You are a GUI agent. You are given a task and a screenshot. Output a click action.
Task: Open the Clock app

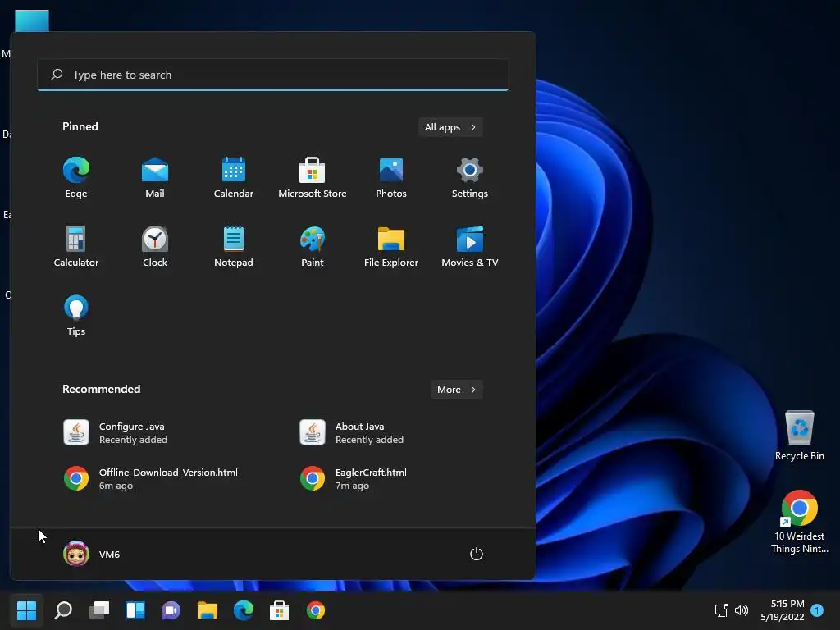tap(155, 246)
